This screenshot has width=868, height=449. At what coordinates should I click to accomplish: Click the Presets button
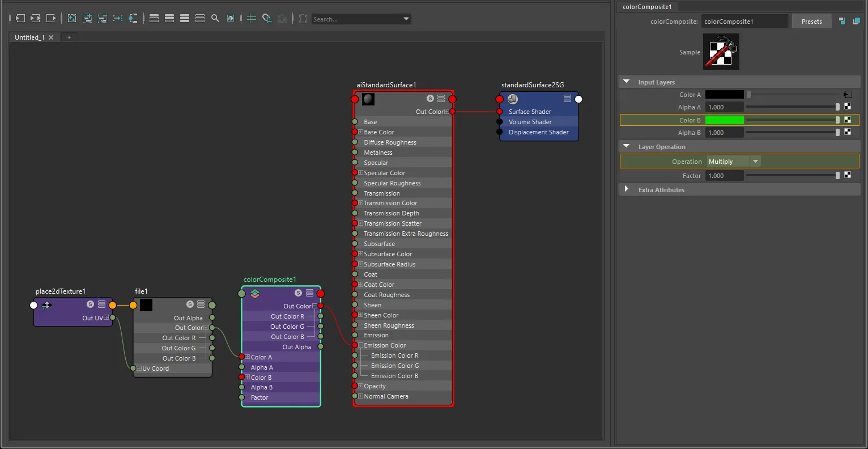tap(811, 22)
